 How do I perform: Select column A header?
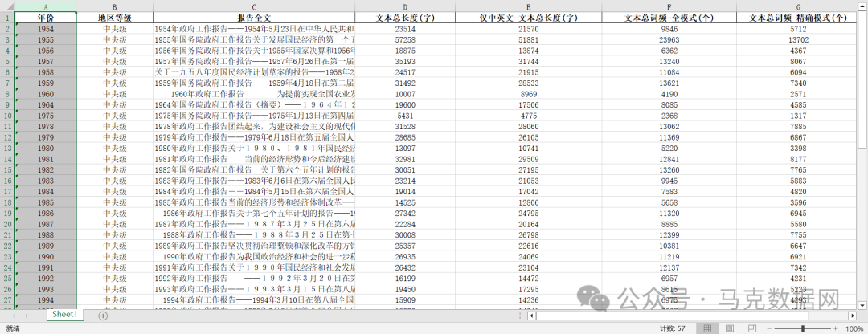45,7
